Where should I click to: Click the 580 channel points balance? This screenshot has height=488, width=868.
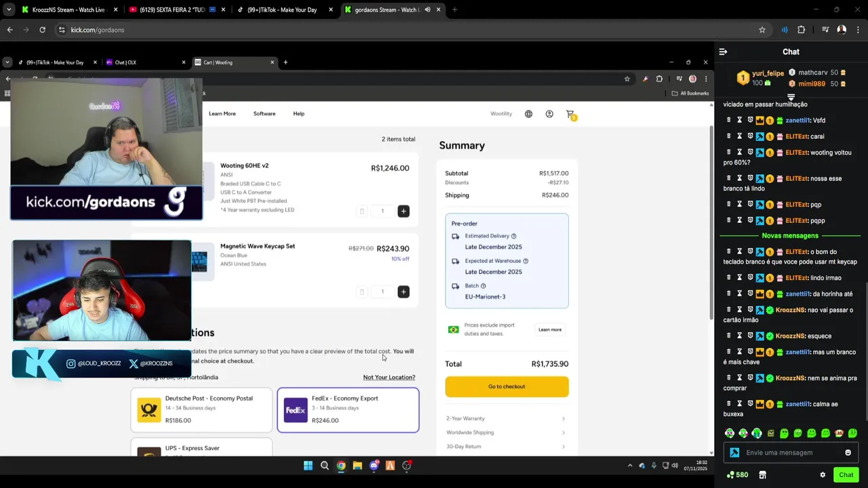click(737, 475)
